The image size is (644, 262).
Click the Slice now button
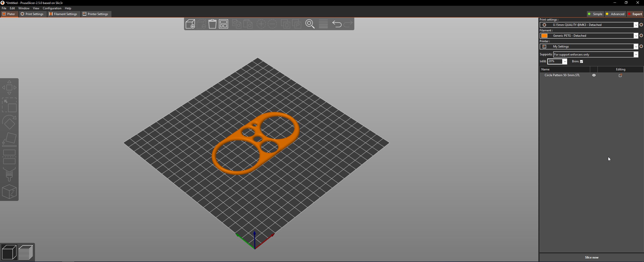click(x=592, y=257)
